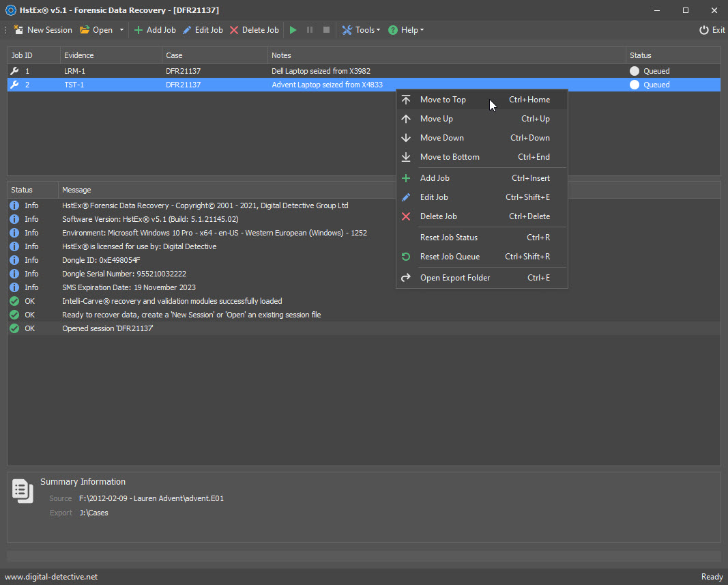Click the info icon beside Dongle ID message

coord(14,260)
